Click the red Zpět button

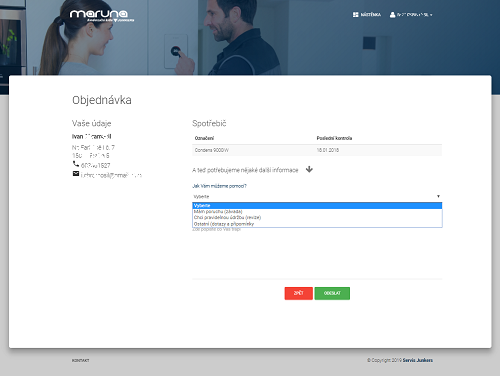(299, 293)
